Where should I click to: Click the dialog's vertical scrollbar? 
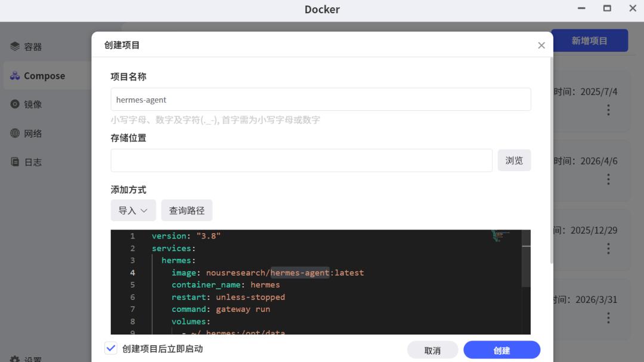click(x=551, y=160)
